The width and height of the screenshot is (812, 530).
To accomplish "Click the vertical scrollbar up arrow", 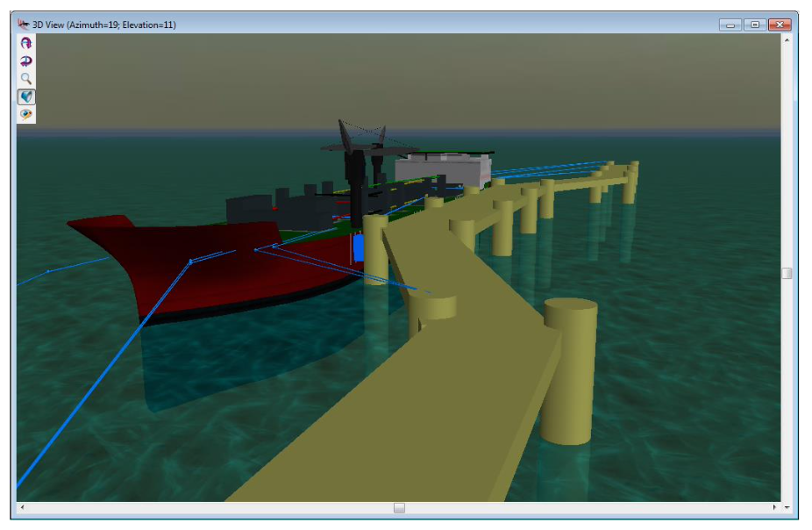I will [x=787, y=39].
